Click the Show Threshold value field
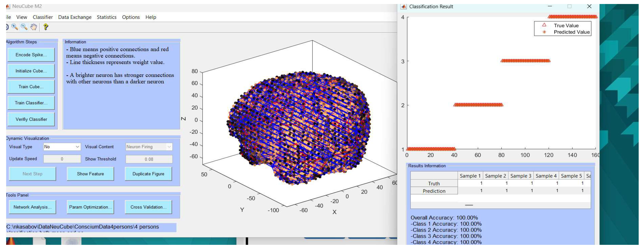 (x=149, y=159)
